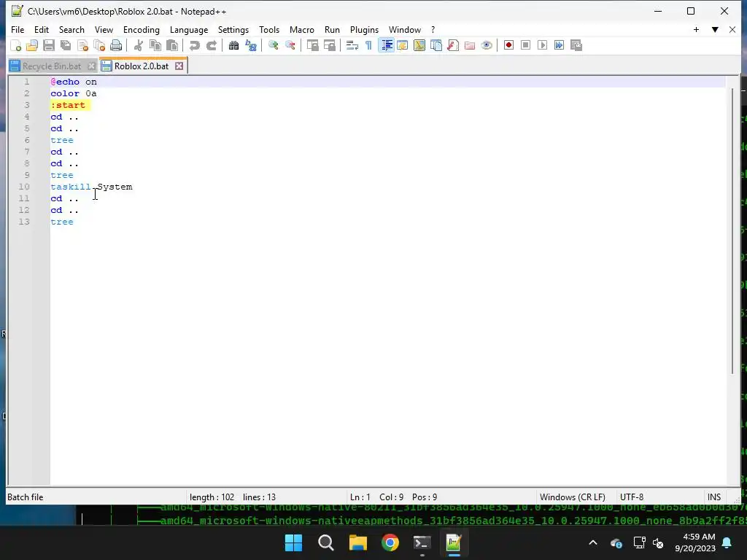The height and width of the screenshot is (560, 747).
Task: Create a new file with the New icon
Action: [x=16, y=45]
